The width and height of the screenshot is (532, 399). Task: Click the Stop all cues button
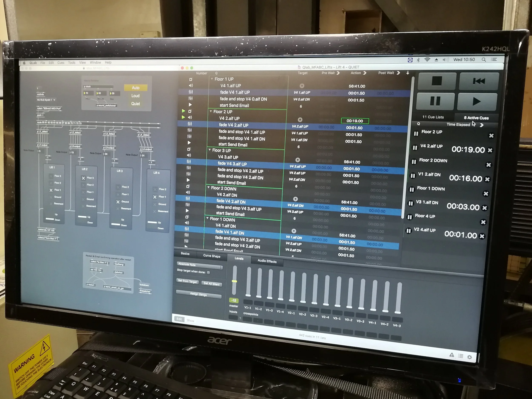(x=437, y=81)
